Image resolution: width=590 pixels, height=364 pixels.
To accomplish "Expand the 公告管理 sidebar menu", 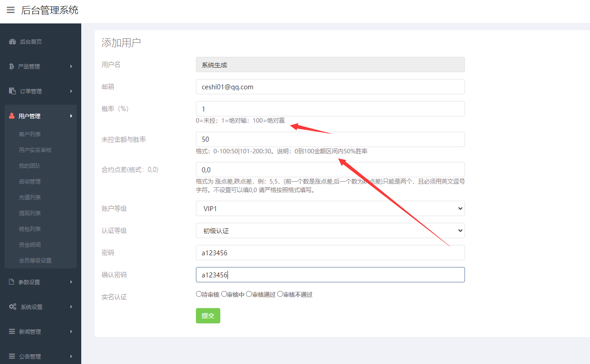I will click(41, 356).
